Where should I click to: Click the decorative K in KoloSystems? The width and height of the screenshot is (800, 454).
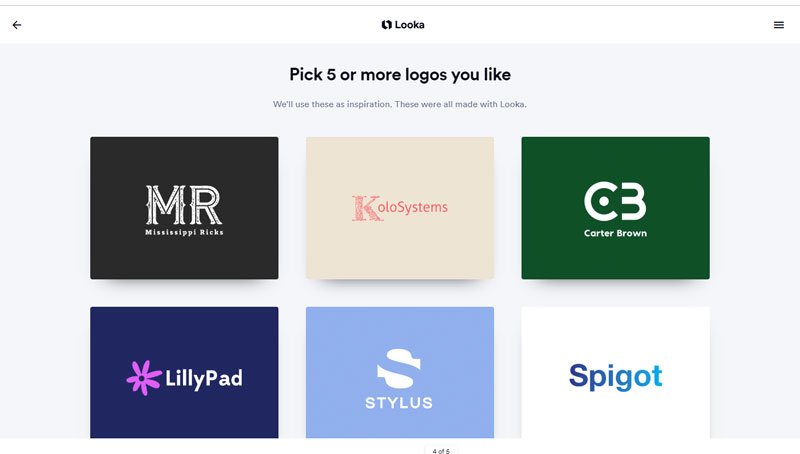[366, 208]
